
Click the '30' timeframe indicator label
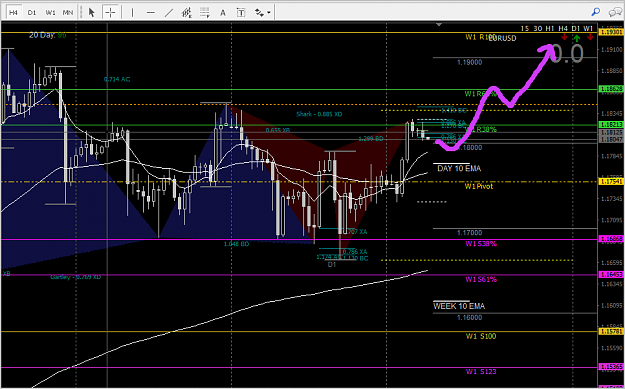[x=537, y=28]
